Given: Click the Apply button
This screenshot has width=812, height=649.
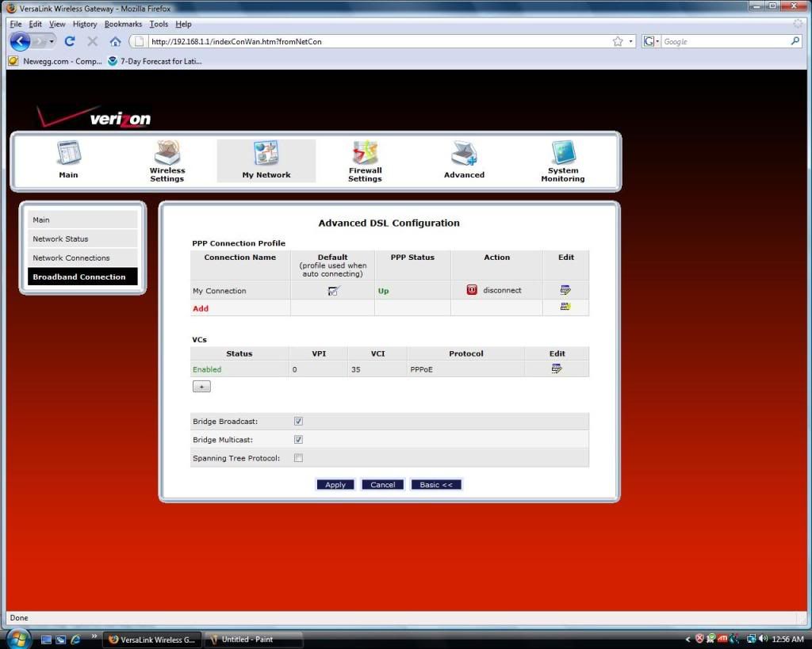Looking at the screenshot, I should (x=335, y=484).
